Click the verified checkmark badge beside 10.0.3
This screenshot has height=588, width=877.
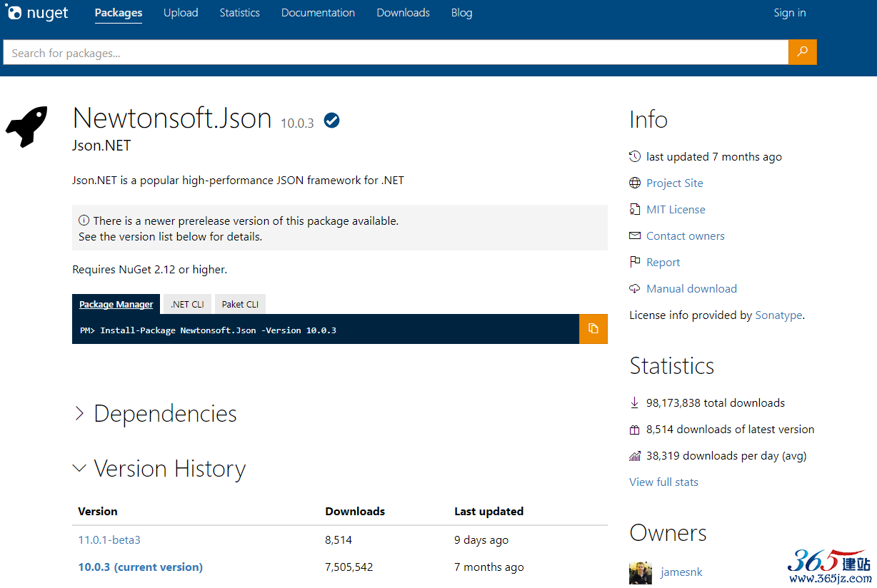[331, 121]
